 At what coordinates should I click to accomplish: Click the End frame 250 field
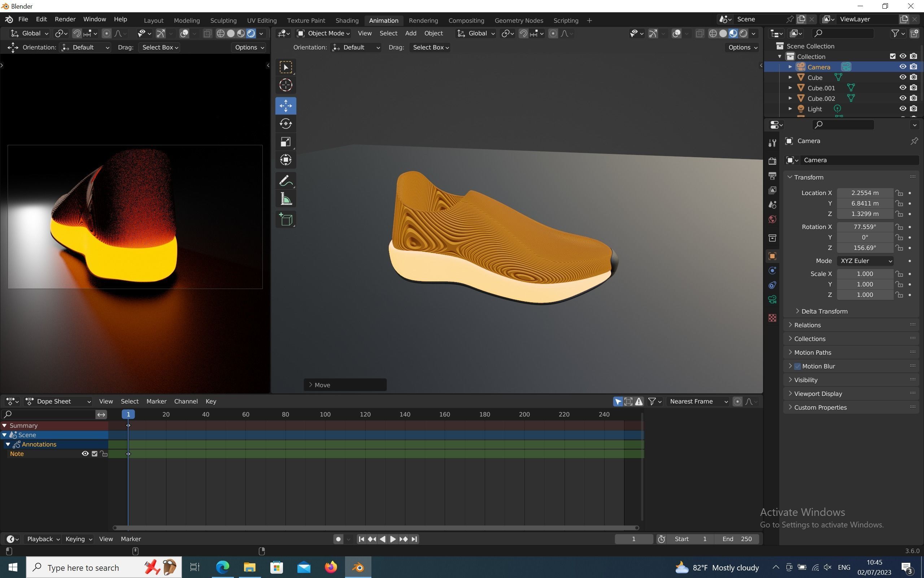737,539
